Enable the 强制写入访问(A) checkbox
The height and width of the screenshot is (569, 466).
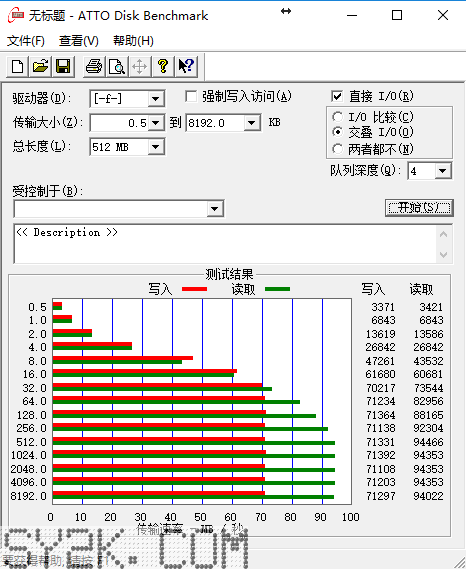[191, 97]
